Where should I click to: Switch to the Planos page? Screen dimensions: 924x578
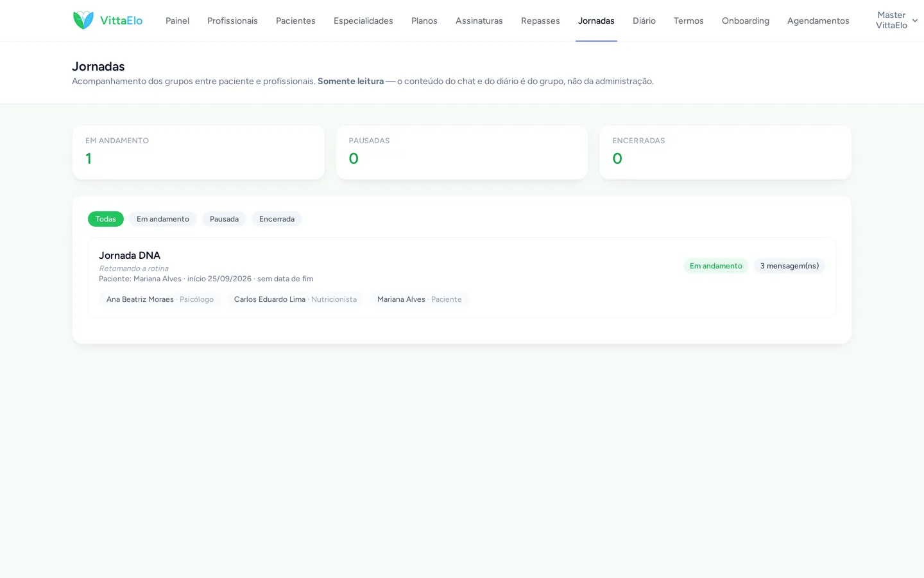click(x=424, y=21)
